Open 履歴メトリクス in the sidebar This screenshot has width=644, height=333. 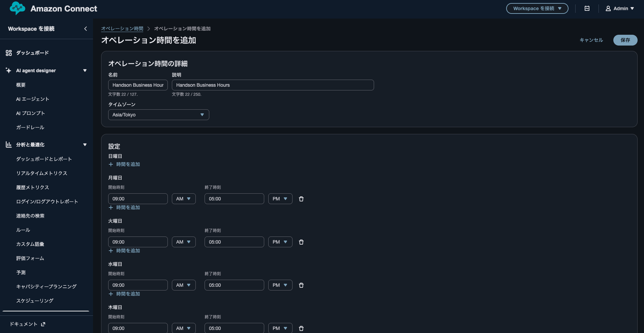[x=33, y=188]
